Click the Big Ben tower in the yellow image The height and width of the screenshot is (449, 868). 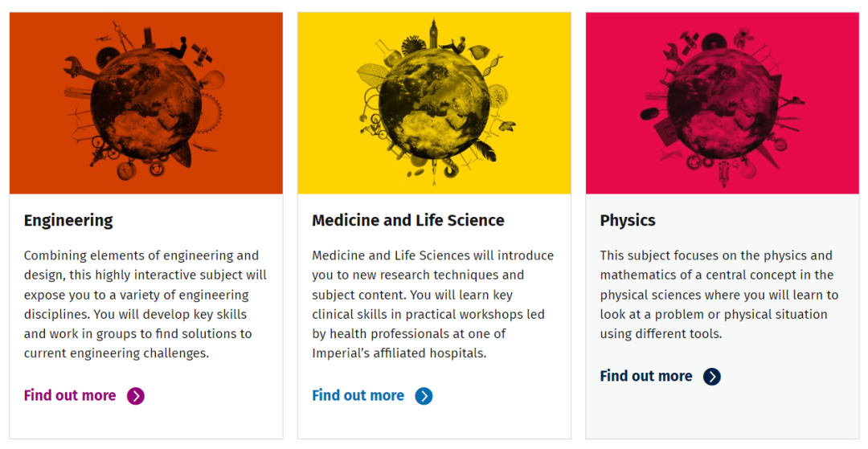coord(433,35)
